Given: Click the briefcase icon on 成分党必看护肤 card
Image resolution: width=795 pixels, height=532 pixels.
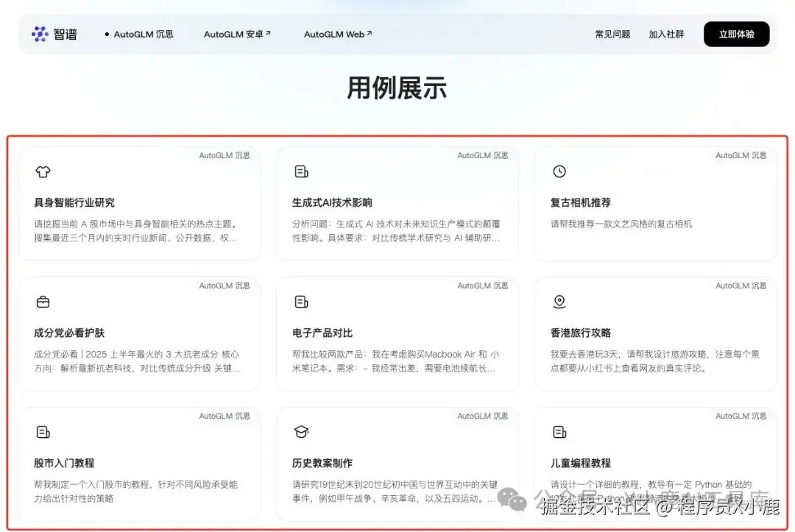Looking at the screenshot, I should click(43, 301).
